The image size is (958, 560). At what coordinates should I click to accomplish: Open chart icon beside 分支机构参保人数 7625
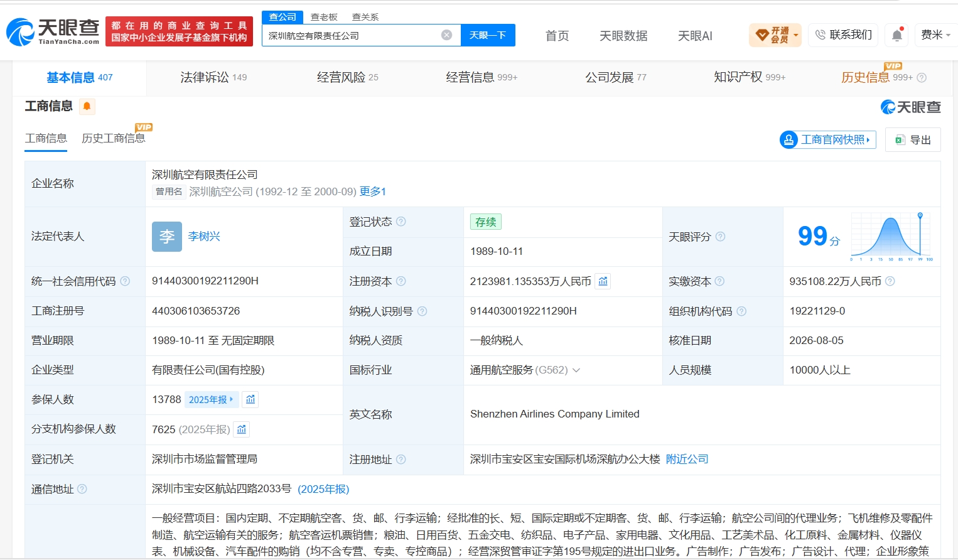[x=242, y=429]
